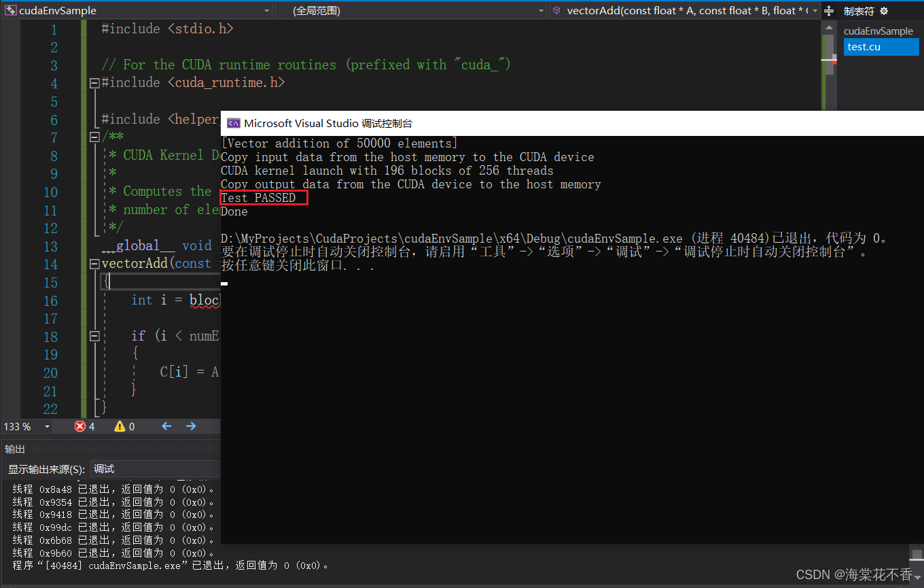
Task: Collapse the comment block at line 7
Action: pyautogui.click(x=94, y=137)
